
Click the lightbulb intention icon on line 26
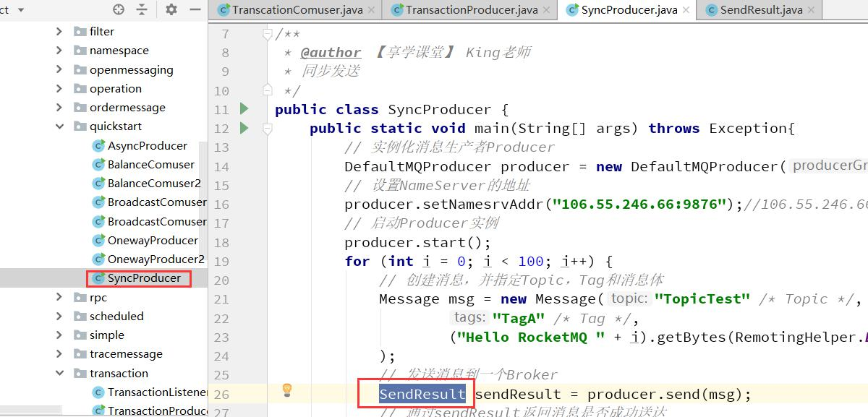287,390
